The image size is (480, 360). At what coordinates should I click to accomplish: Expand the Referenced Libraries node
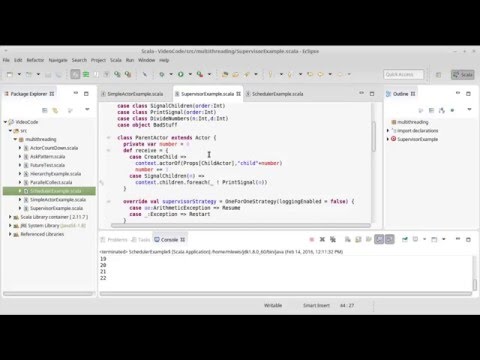(x=10, y=234)
